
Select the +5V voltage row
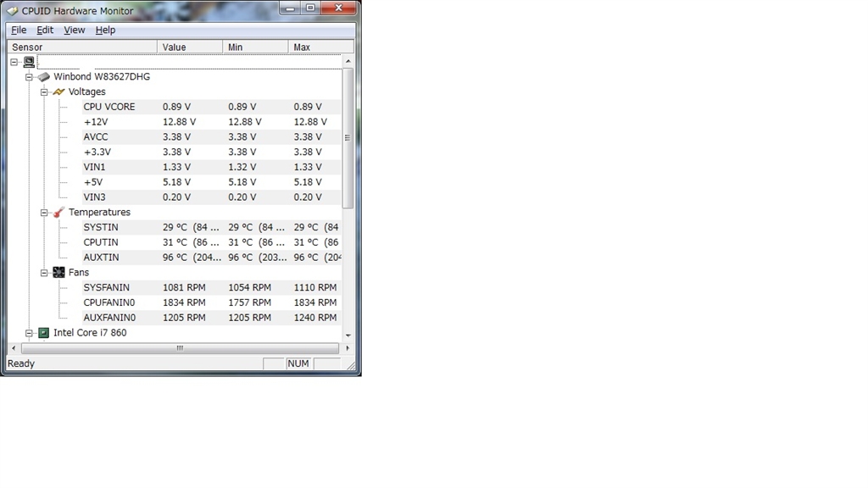211,182
